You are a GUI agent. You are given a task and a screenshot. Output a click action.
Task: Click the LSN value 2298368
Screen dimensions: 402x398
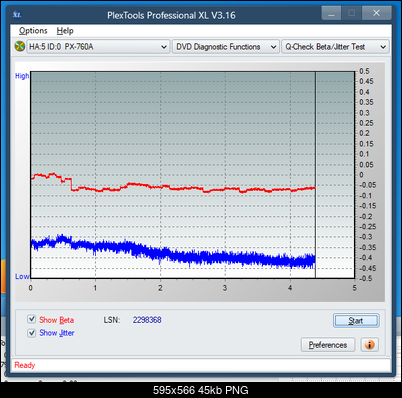pos(147,320)
